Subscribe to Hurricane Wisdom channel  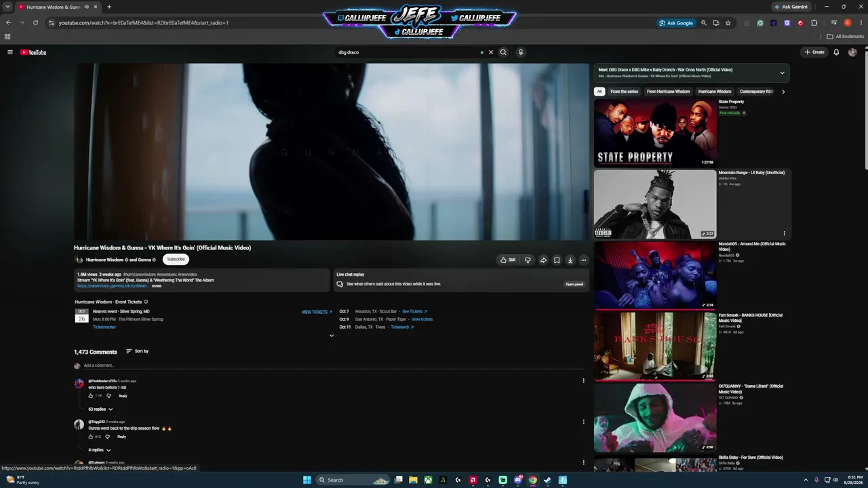(x=176, y=260)
